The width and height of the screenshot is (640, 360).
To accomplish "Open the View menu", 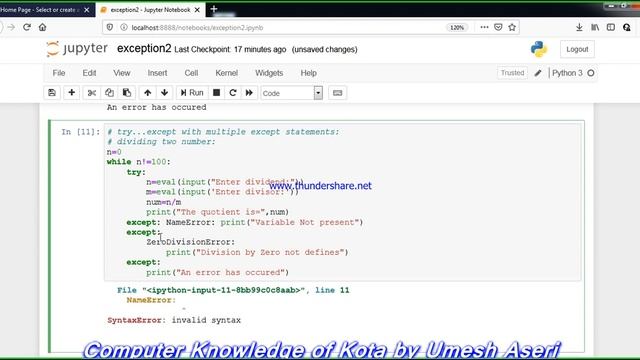I will click(122, 73).
